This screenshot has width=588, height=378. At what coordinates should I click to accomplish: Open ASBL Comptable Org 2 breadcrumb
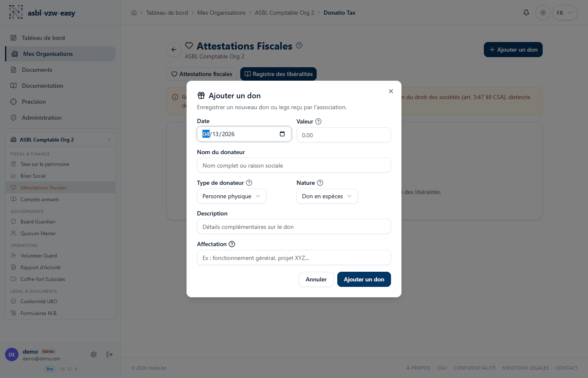click(x=284, y=13)
